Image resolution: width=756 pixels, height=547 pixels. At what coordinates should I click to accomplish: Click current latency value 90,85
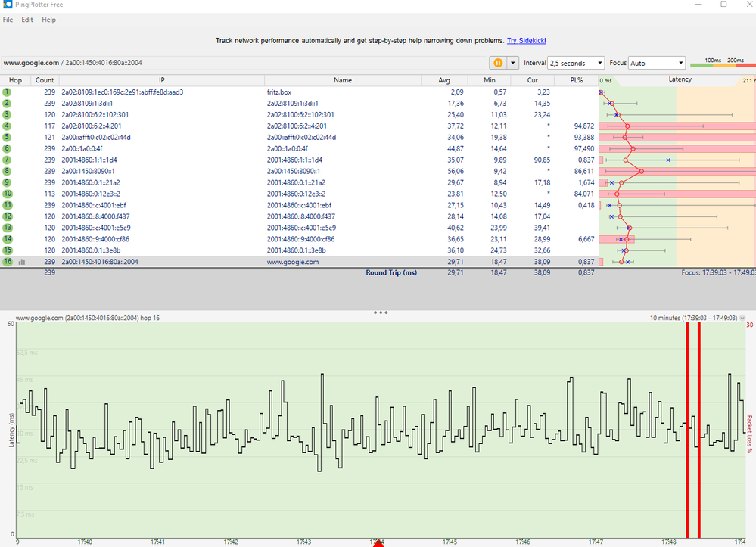click(x=542, y=160)
